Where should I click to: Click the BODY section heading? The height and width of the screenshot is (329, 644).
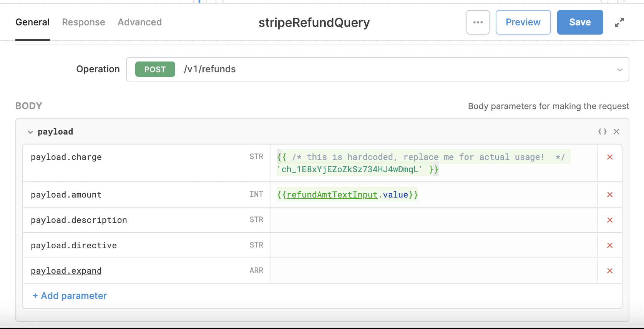point(29,106)
